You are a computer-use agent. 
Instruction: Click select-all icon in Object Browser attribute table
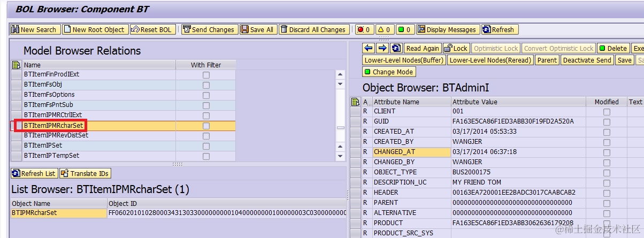[x=356, y=102]
